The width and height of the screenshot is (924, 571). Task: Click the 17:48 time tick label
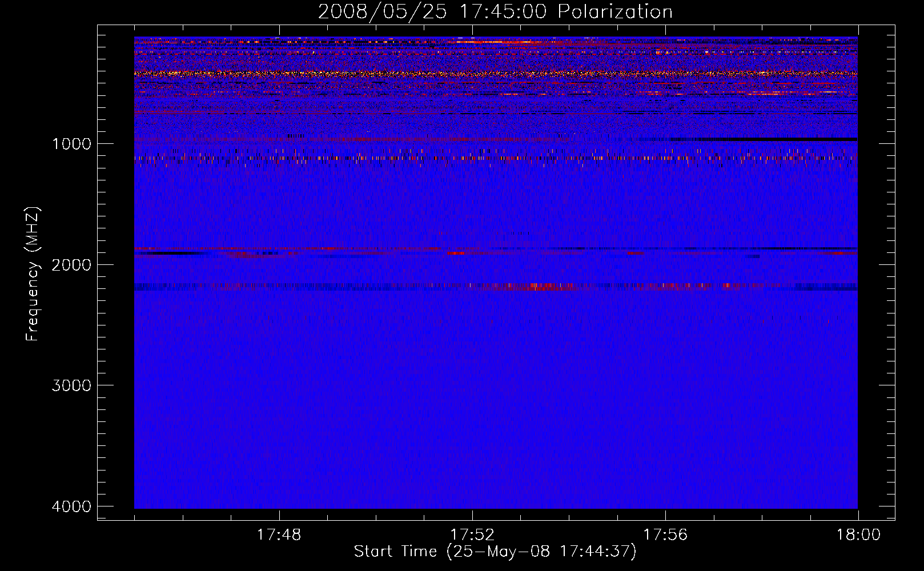pyautogui.click(x=279, y=535)
